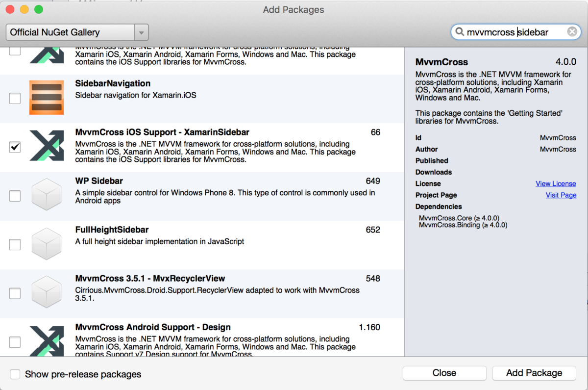Uncheck the MvvmCross iOS Support XamarinSidebar checkbox

pos(15,147)
